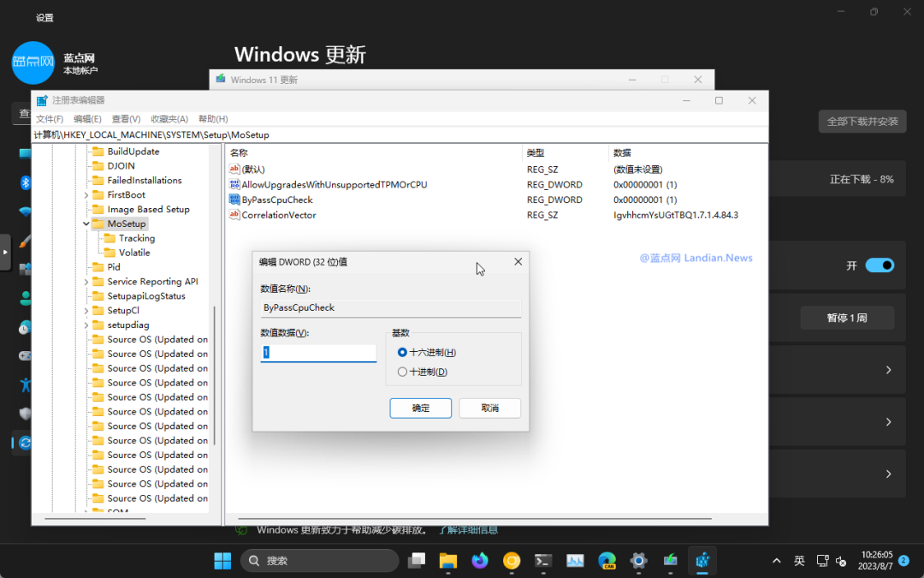The width and height of the screenshot is (924, 578).
Task: Open the 编辑(E) menu
Action: (x=87, y=119)
